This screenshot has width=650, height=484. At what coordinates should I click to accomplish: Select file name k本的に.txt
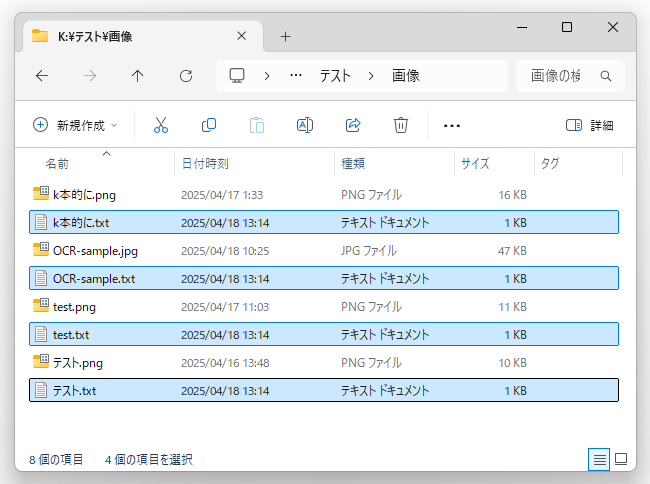pos(81,223)
